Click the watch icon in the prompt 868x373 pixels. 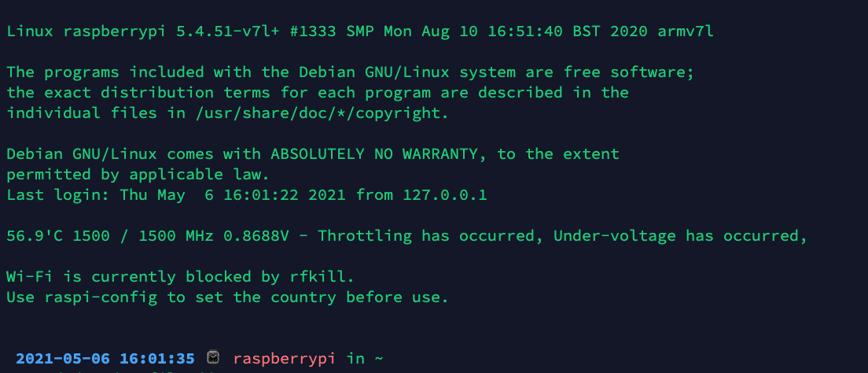click(213, 358)
